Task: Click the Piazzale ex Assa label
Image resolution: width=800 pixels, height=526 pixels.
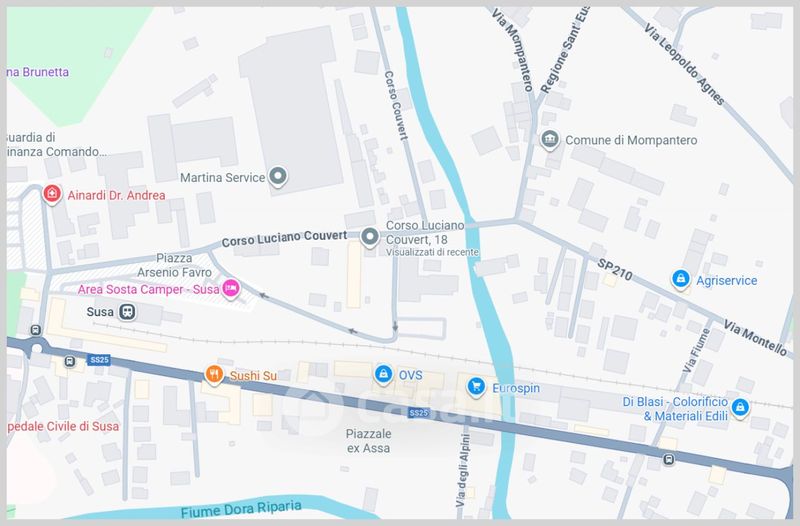Action: click(x=368, y=441)
